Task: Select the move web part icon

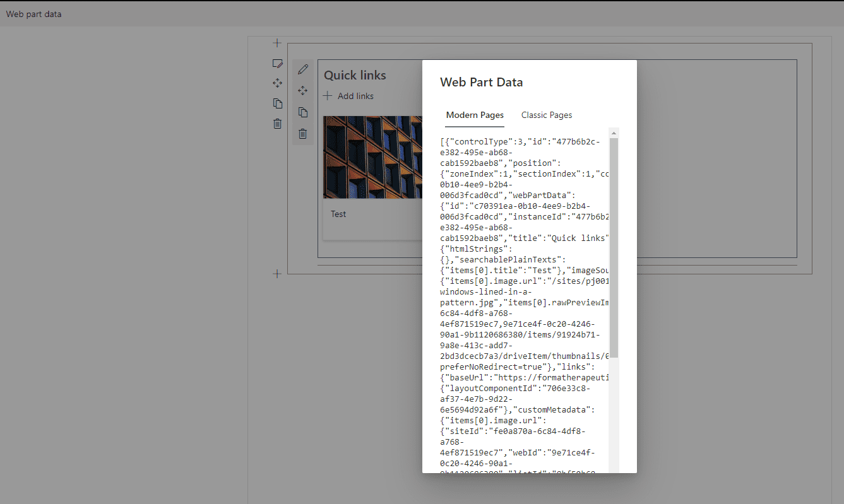Action: [x=303, y=91]
